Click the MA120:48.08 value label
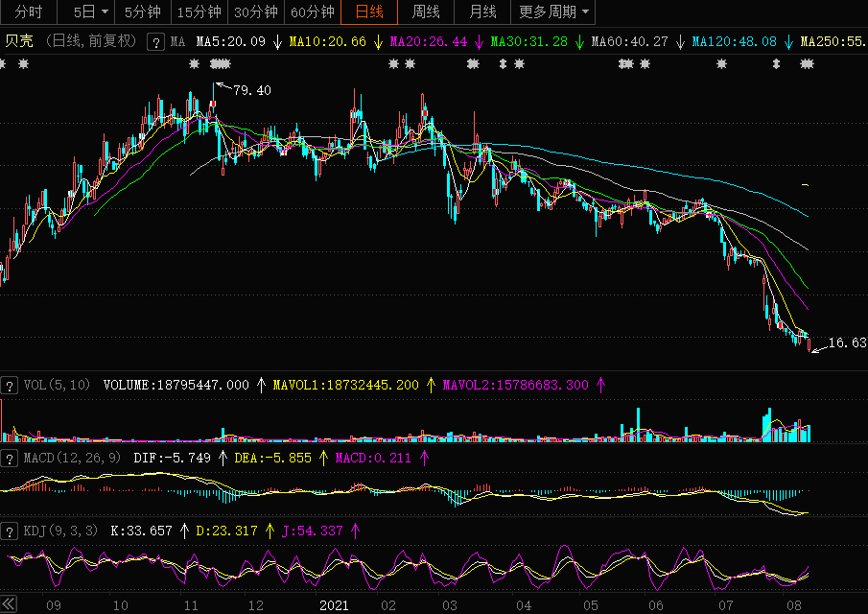The width and height of the screenshot is (868, 614). coord(735,41)
